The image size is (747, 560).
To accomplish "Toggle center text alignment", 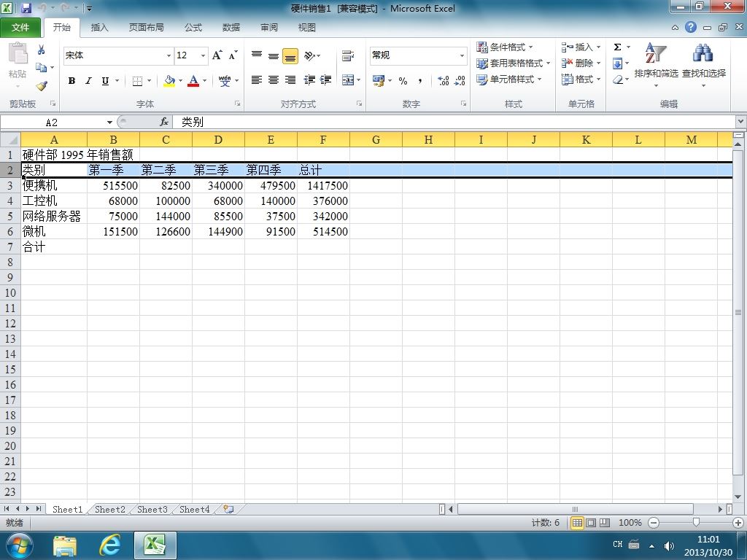I will pos(273,79).
